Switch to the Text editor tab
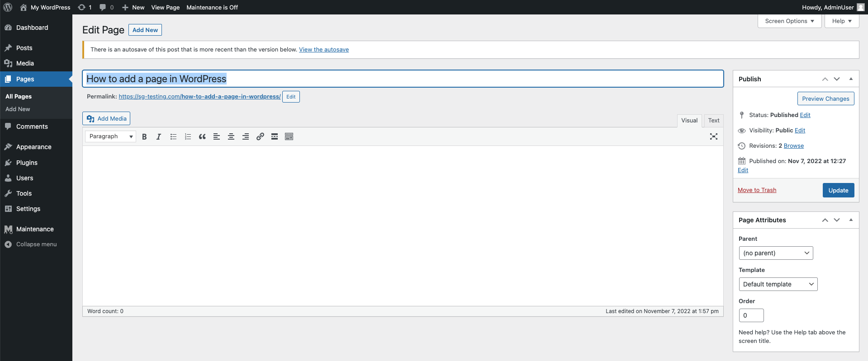 click(x=714, y=121)
